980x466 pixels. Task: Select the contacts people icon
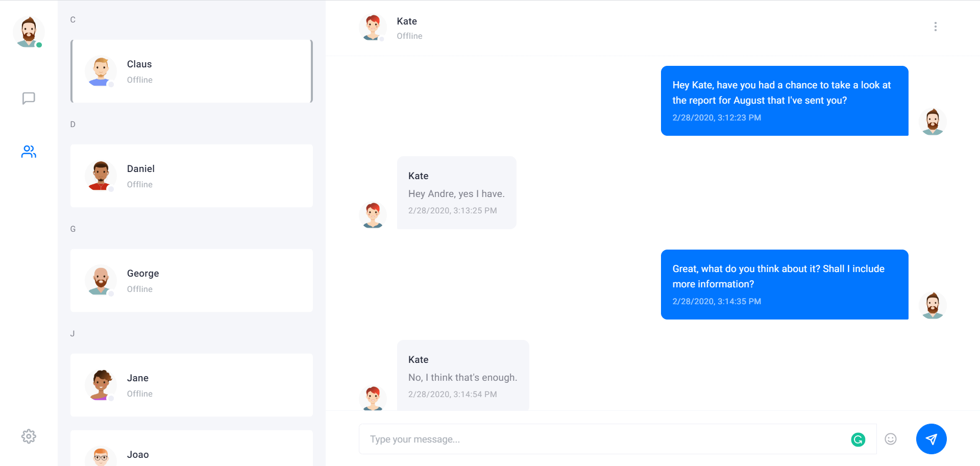29,152
